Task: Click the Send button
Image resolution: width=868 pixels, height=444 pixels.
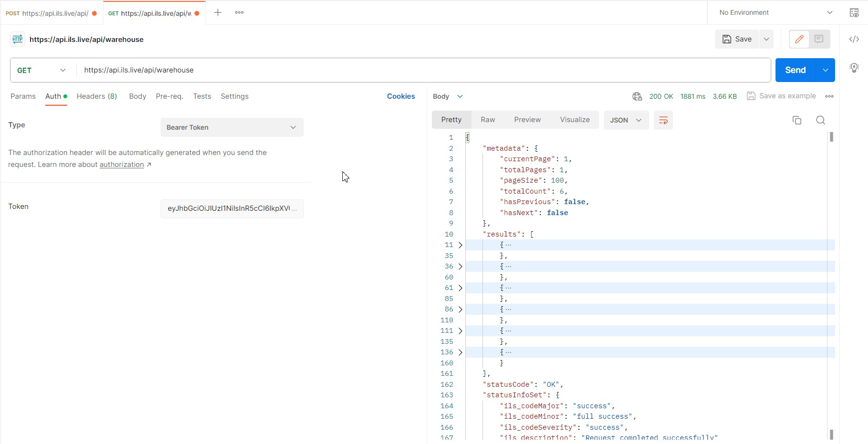Action: 795,70
